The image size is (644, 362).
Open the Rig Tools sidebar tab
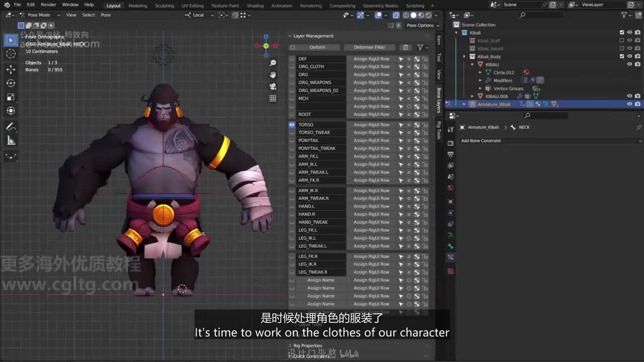tap(439, 130)
